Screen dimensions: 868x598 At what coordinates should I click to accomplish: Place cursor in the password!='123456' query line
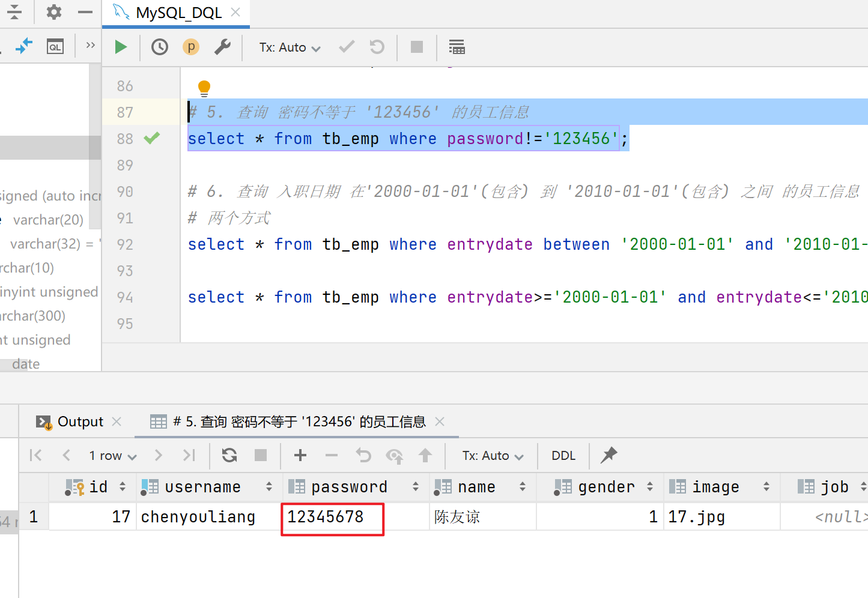tap(408, 139)
